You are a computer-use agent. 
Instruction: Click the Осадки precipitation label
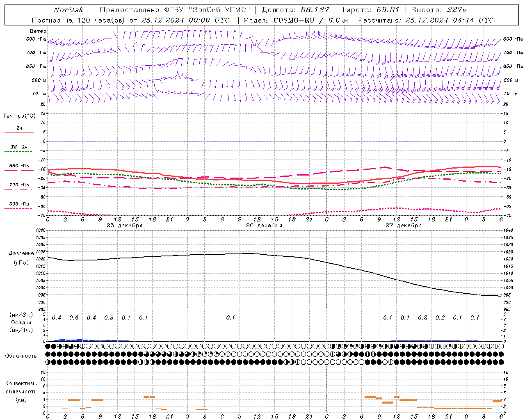(x=21, y=322)
